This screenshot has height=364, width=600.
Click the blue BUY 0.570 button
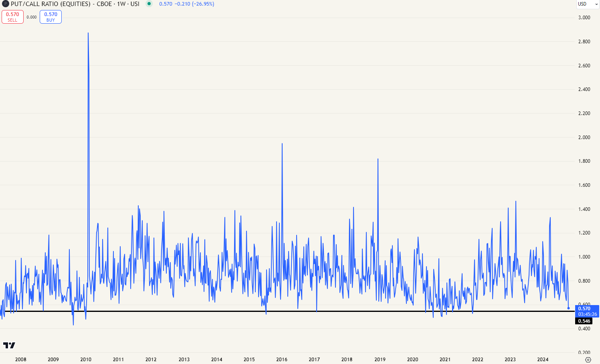tap(51, 17)
